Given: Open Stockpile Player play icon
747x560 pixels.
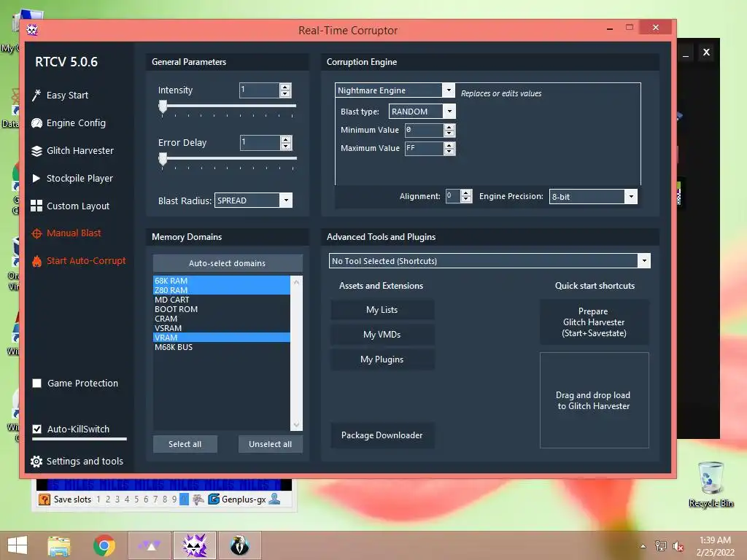Looking at the screenshot, I should (x=36, y=179).
